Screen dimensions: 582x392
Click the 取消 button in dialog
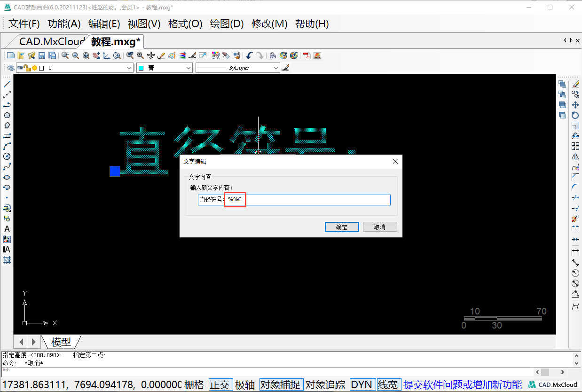pyautogui.click(x=380, y=227)
